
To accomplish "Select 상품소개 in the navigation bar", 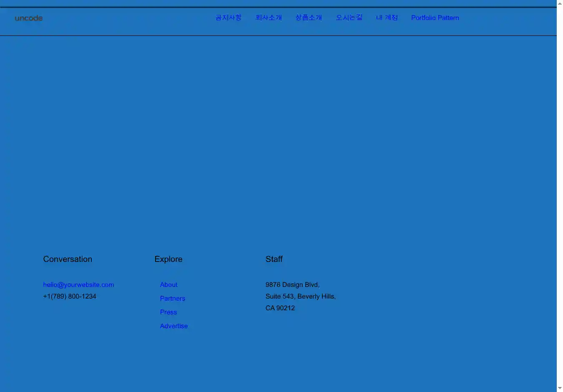I will click(309, 18).
